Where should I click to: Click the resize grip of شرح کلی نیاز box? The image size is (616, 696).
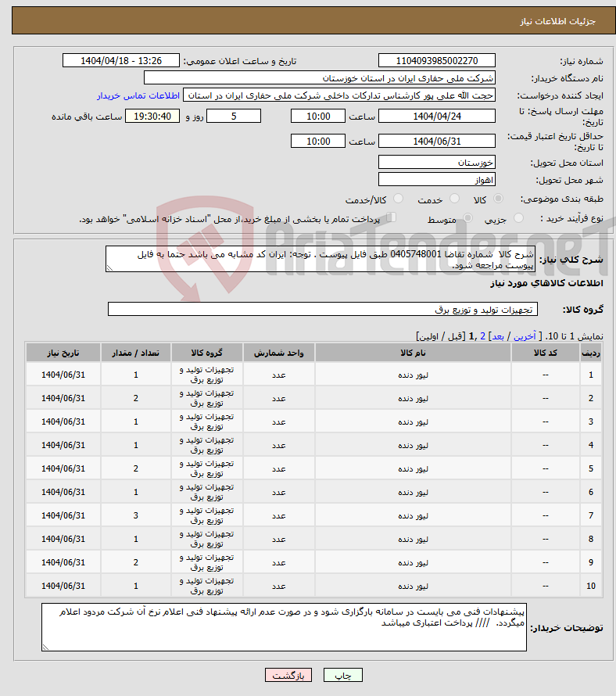click(109, 267)
